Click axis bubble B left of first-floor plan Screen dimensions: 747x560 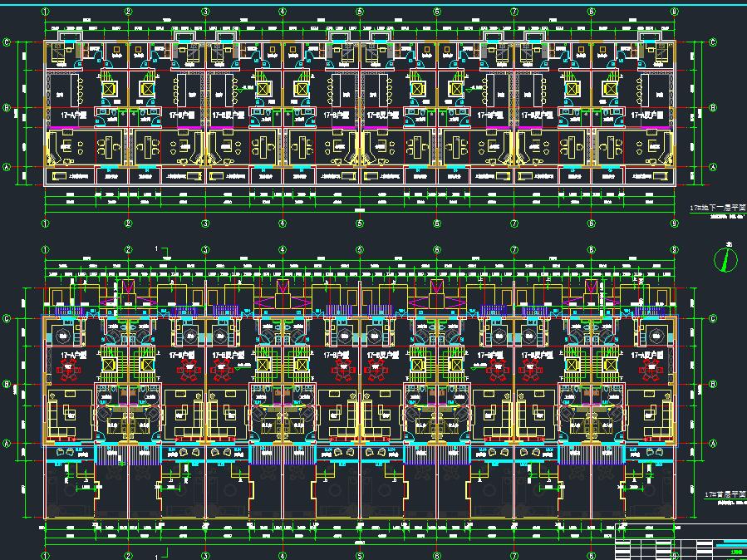coord(7,385)
